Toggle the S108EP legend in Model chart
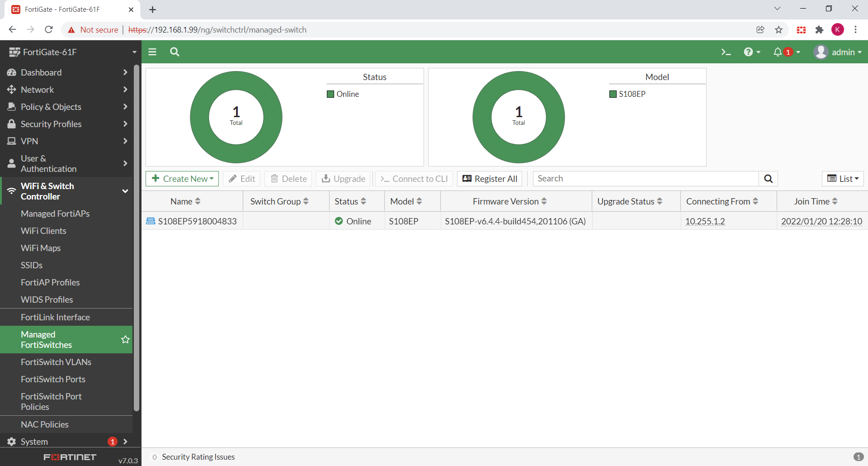Screen dimensions: 868x466 pos(627,94)
